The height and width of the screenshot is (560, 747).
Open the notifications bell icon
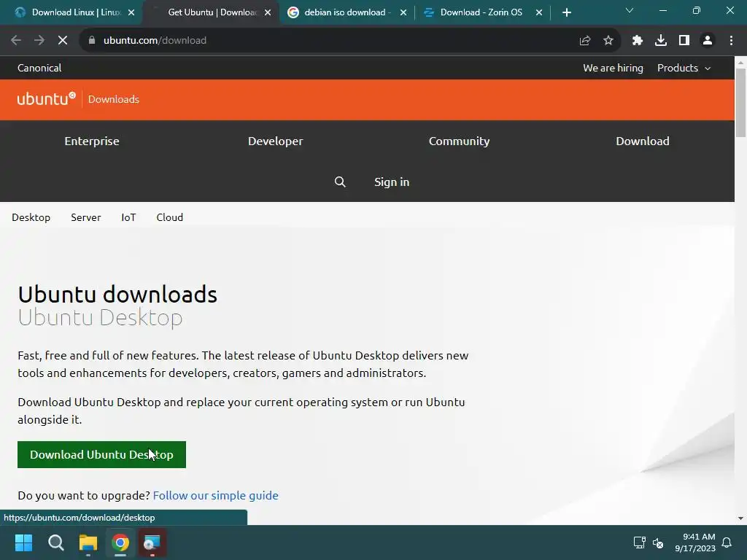tap(727, 542)
